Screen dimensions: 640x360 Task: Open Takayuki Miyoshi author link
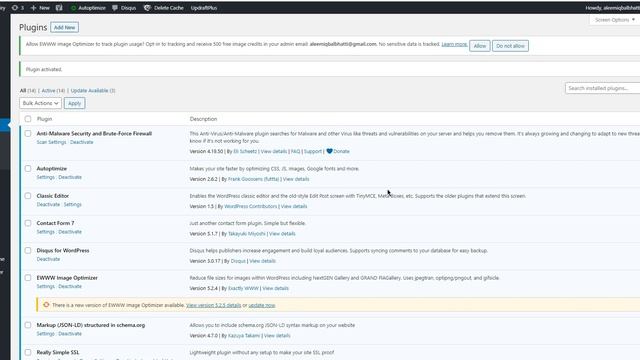(x=247, y=234)
